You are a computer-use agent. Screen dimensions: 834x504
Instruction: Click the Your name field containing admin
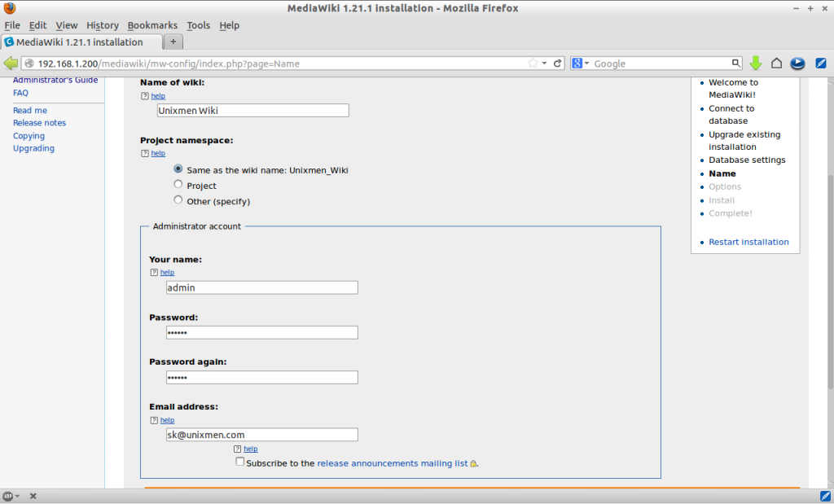click(x=262, y=287)
